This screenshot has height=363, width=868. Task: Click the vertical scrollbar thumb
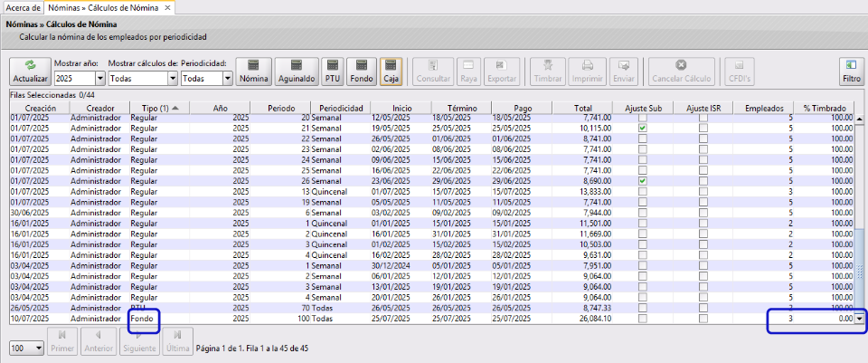(860, 272)
